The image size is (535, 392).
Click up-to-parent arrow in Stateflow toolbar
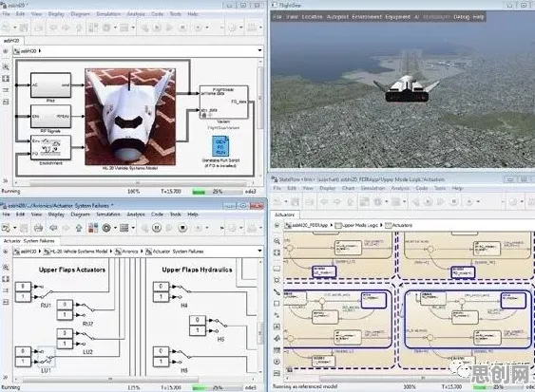coord(350,202)
